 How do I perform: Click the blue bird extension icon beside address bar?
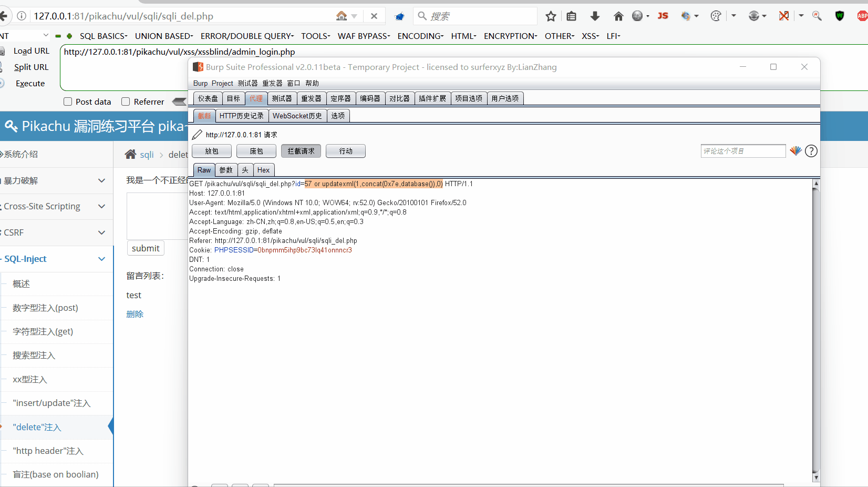click(x=399, y=16)
